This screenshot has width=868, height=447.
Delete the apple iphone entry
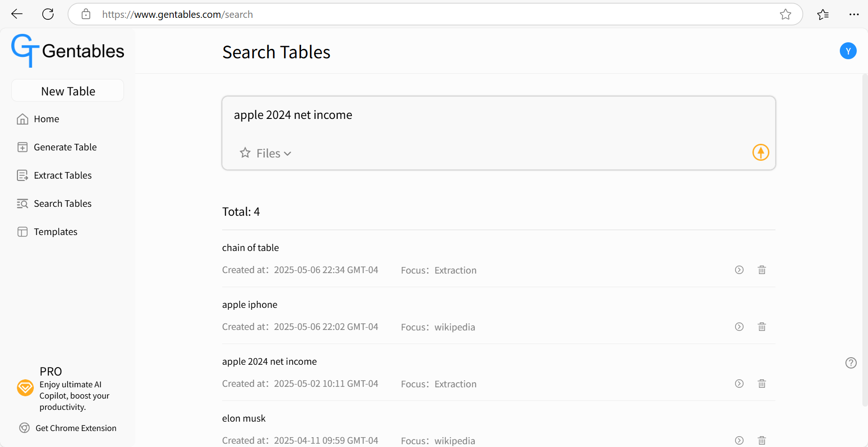click(761, 327)
